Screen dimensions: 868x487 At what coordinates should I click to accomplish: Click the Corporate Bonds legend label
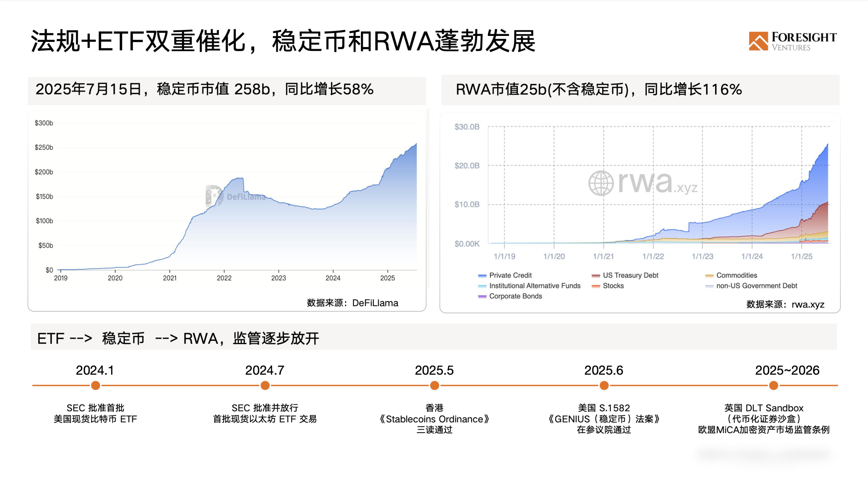point(515,296)
